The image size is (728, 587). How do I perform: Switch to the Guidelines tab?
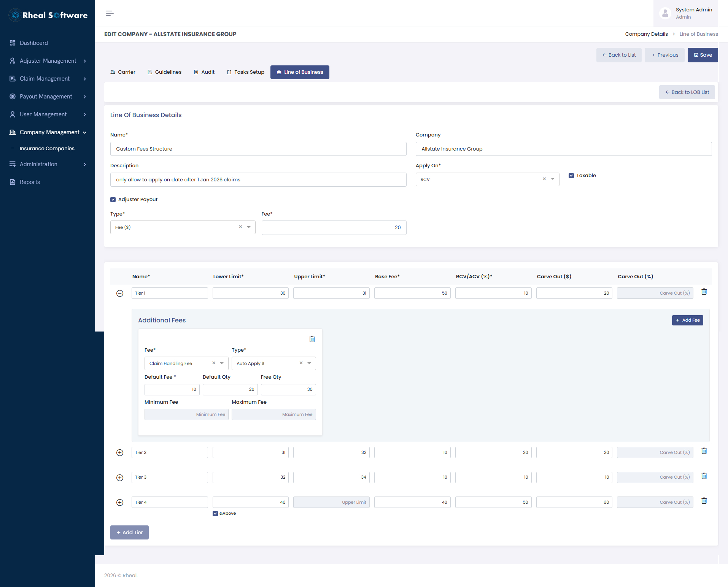pyautogui.click(x=164, y=72)
